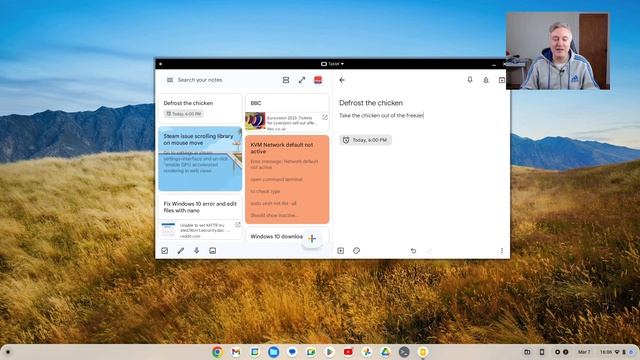
Task: Open Google Drive on the shelf
Action: tap(385, 352)
